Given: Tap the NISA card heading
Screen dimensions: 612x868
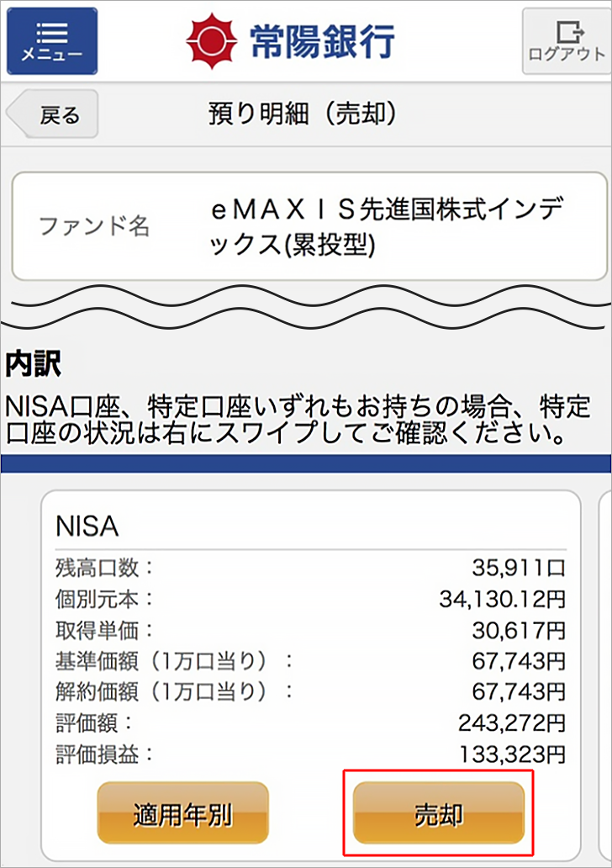Looking at the screenshot, I should click(x=87, y=527).
